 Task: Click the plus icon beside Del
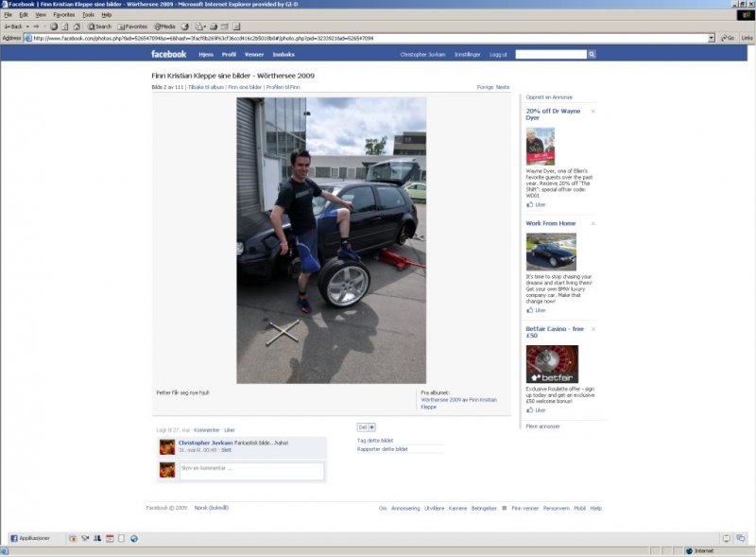371,427
